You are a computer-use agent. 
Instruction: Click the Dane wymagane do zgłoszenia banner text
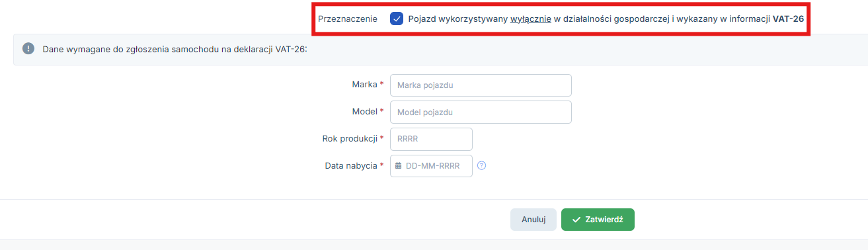[175, 49]
